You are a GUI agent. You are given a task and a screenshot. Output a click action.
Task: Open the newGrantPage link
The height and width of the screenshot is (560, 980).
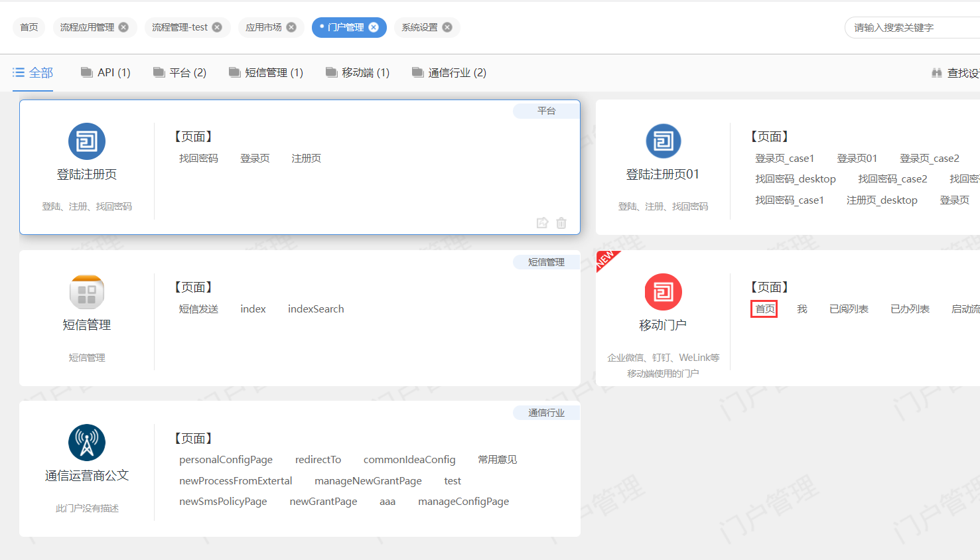point(324,502)
